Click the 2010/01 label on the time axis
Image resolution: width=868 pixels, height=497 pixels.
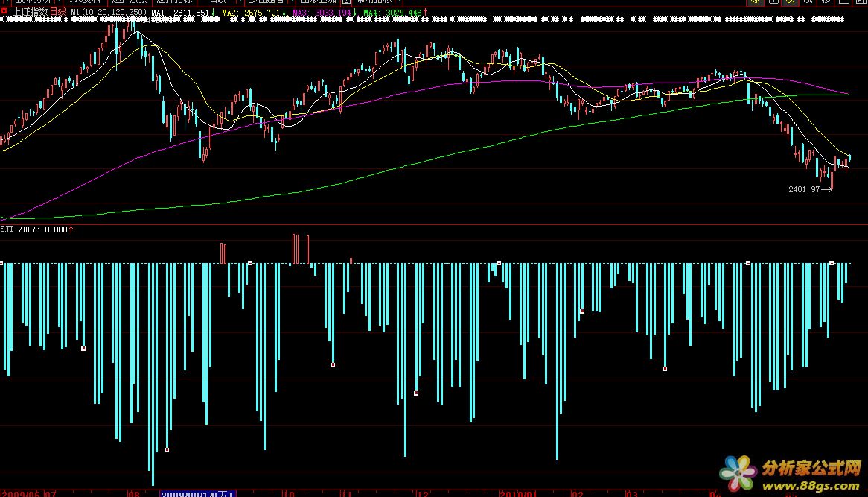tap(517, 493)
